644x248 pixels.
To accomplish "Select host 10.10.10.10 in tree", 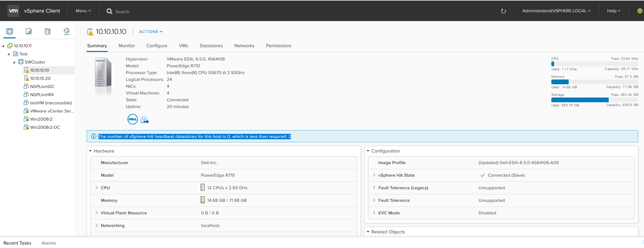I will pyautogui.click(x=39, y=70).
